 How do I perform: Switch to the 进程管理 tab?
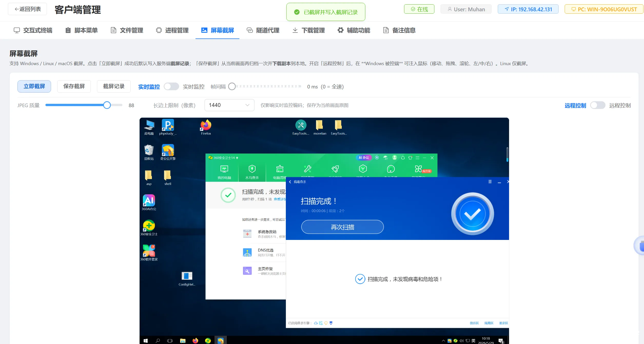pos(172,30)
